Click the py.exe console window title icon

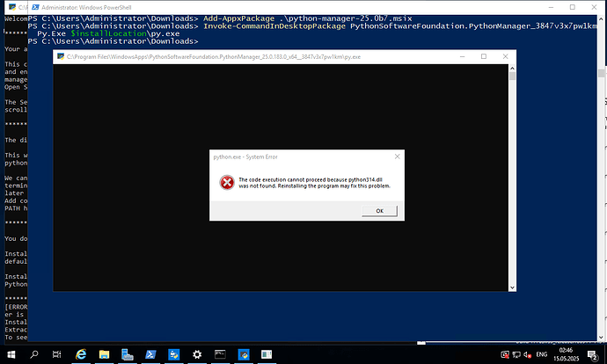pos(61,56)
